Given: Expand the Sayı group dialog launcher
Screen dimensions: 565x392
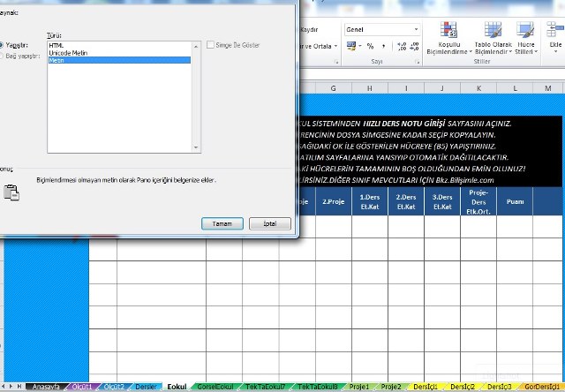Looking at the screenshot, I should coord(418,63).
